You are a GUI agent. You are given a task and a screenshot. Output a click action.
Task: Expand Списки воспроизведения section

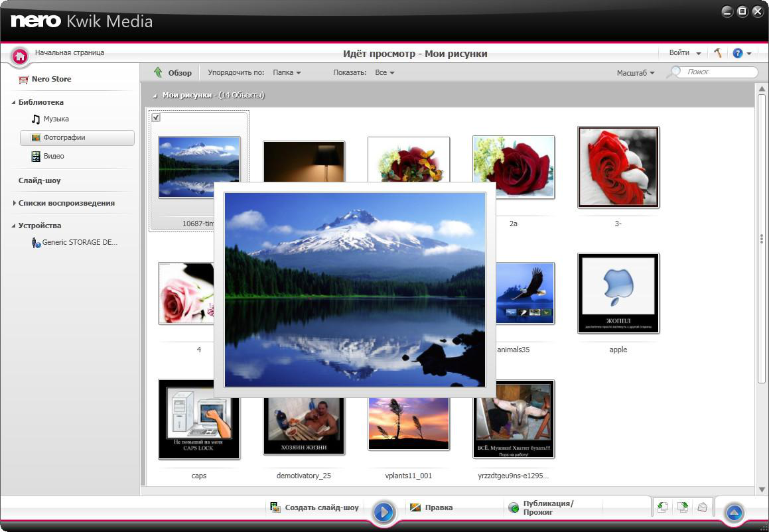[14, 203]
